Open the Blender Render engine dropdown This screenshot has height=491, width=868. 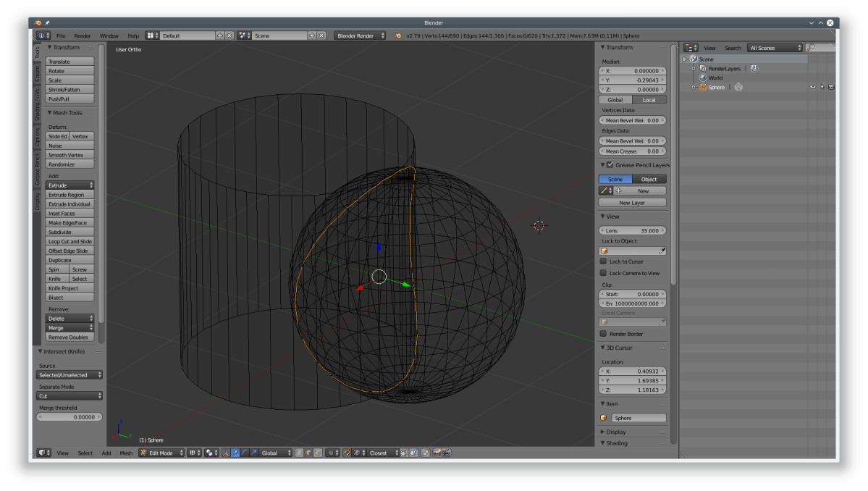point(359,35)
